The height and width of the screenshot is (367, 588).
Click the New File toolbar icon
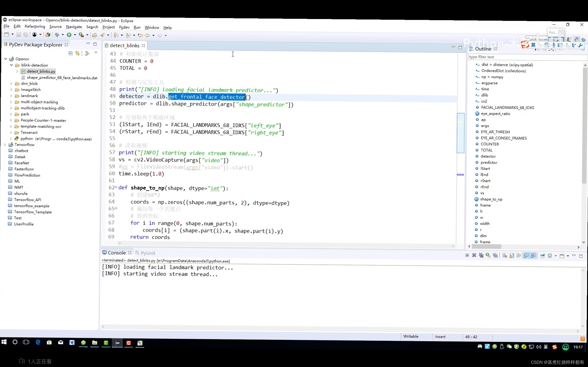click(x=6, y=35)
